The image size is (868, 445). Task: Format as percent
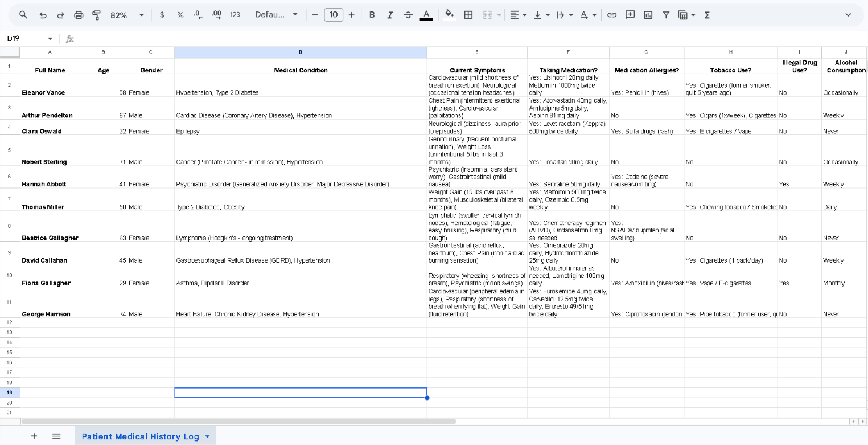(x=180, y=15)
